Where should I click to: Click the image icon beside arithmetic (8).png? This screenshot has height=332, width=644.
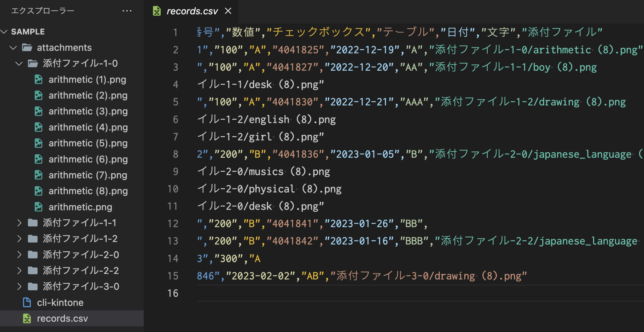coord(38,191)
